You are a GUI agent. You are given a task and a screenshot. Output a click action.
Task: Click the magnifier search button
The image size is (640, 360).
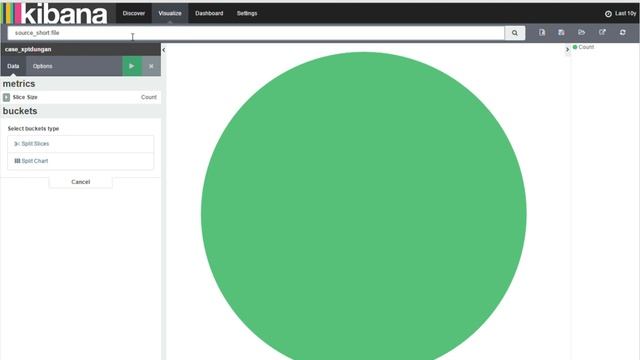coord(515,33)
